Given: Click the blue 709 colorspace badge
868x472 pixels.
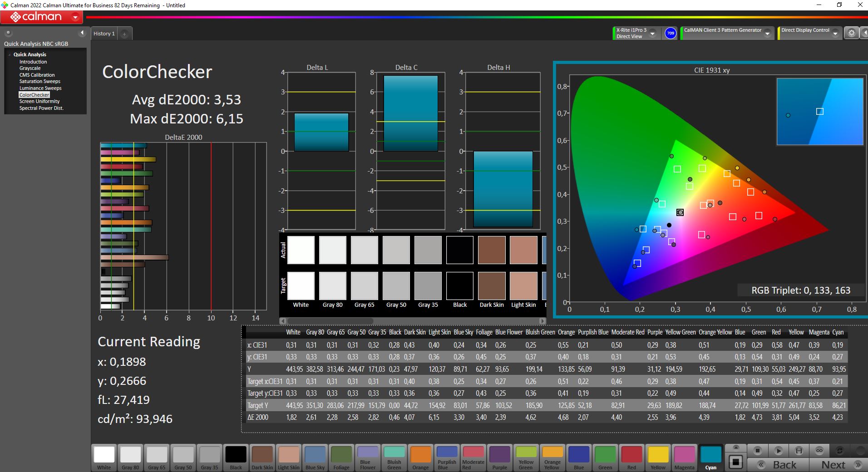Looking at the screenshot, I should pos(670,33).
